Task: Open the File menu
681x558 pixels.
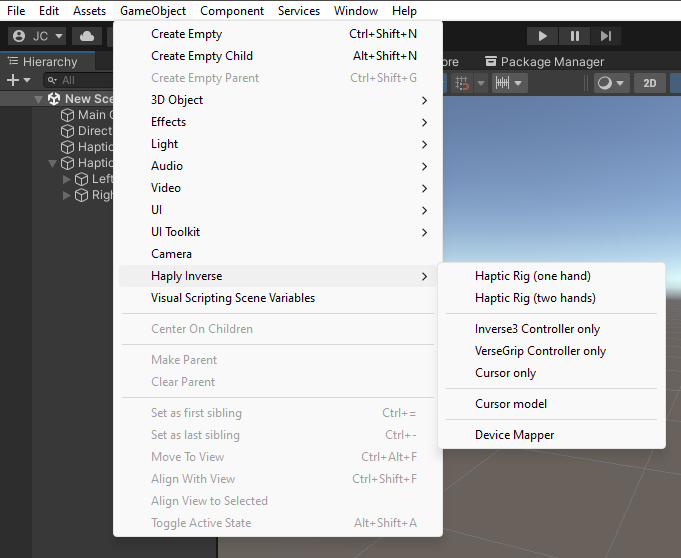Action: (16, 11)
